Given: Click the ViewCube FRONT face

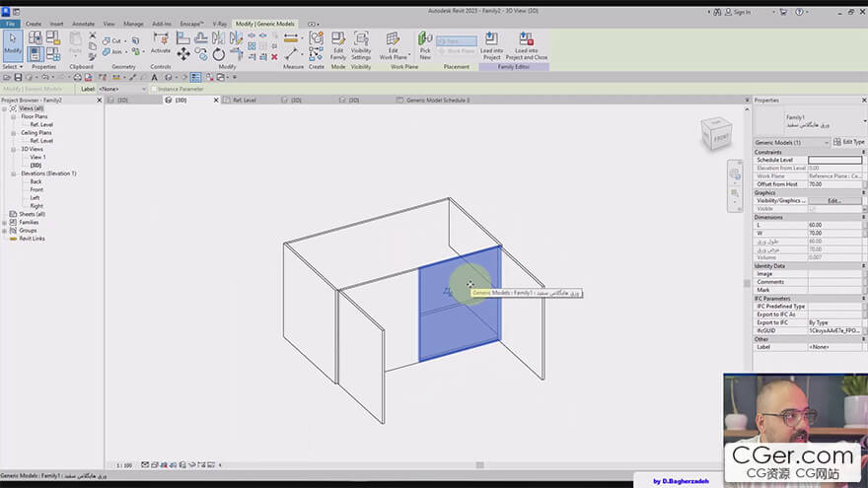Looking at the screenshot, I should click(x=721, y=137).
